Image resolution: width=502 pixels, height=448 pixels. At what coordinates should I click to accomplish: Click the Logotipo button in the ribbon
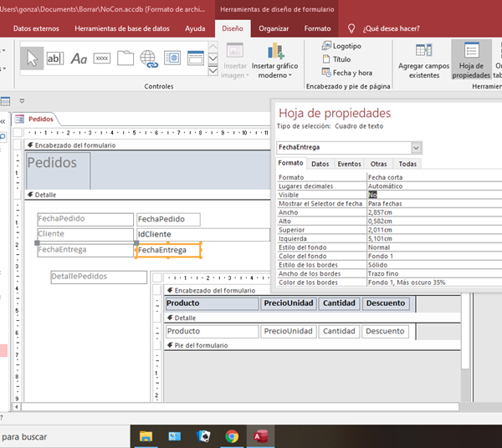(x=341, y=46)
